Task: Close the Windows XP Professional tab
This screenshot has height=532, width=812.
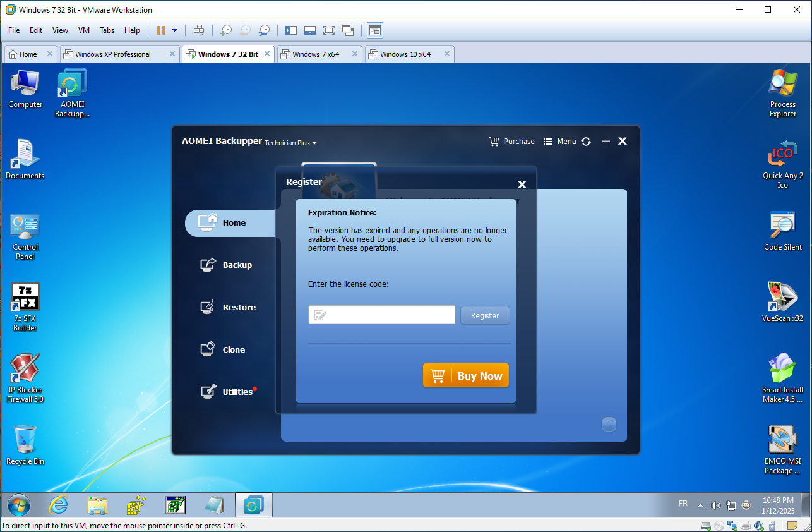Action: (x=172, y=54)
